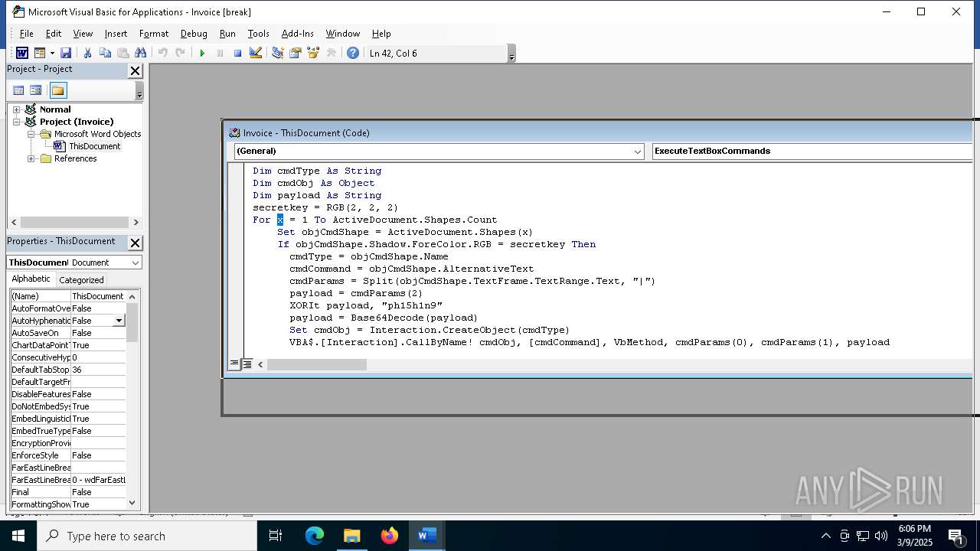This screenshot has width=980, height=551.
Task: Open File Explorer from taskbar
Action: 351,536
